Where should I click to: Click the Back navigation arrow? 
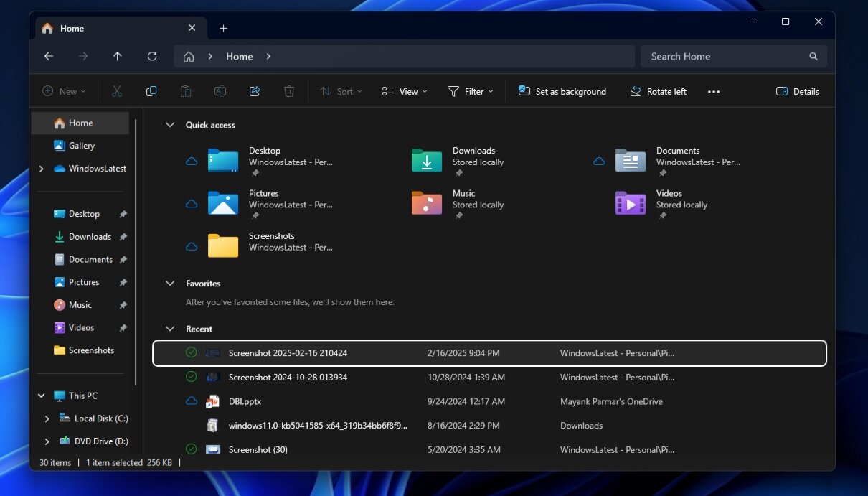(x=49, y=57)
